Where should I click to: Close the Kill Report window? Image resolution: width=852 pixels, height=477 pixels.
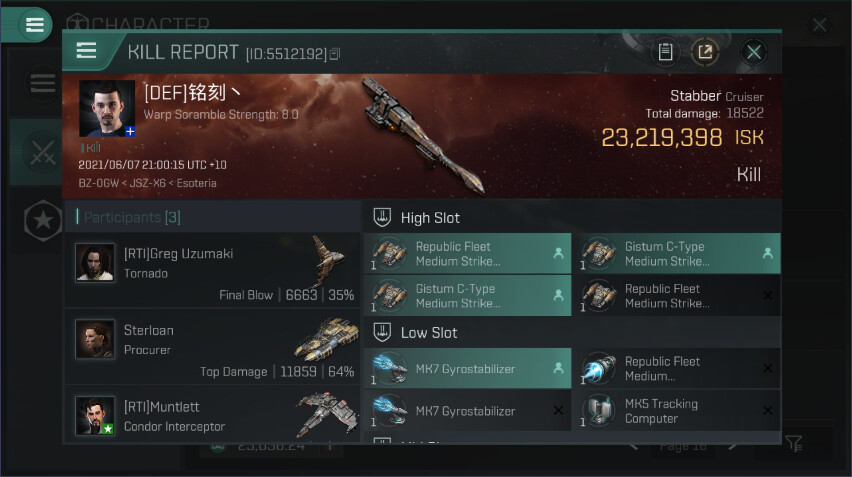[x=754, y=52]
